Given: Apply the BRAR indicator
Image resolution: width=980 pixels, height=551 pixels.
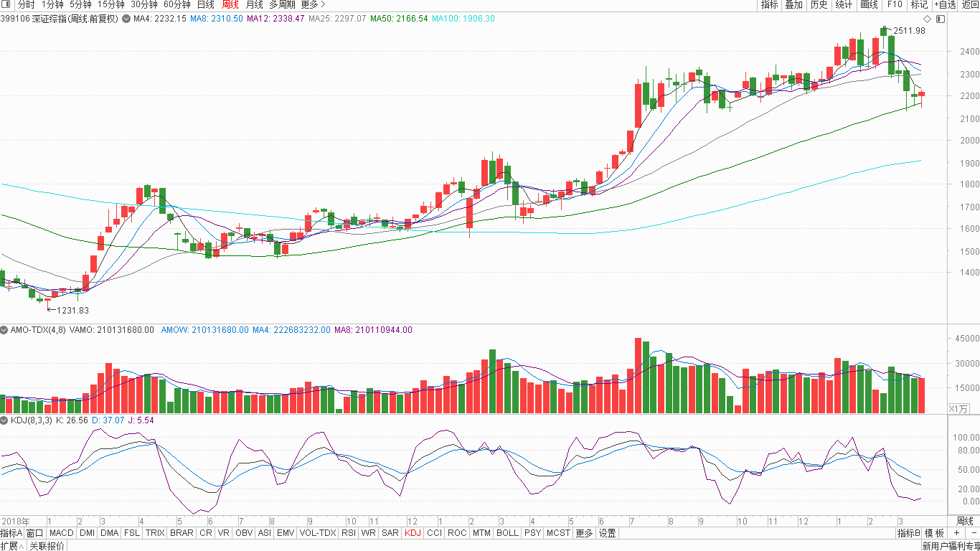Looking at the screenshot, I should (182, 533).
